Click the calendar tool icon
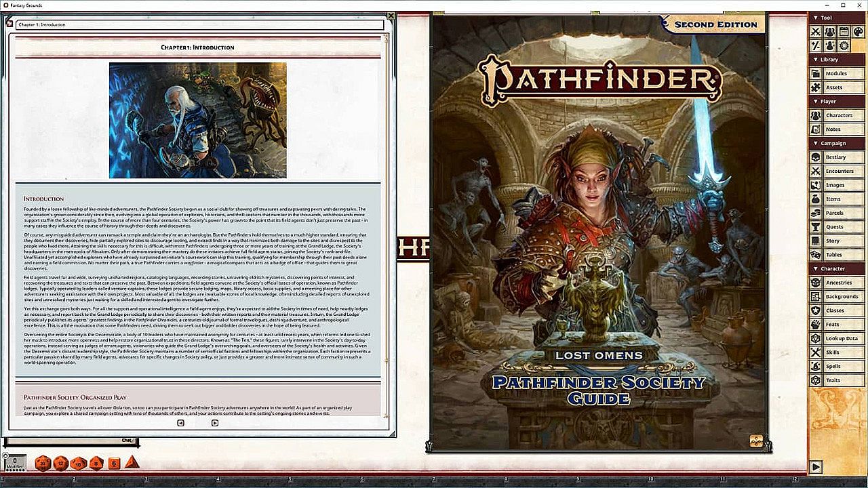The image size is (868, 488). pyautogui.click(x=844, y=31)
